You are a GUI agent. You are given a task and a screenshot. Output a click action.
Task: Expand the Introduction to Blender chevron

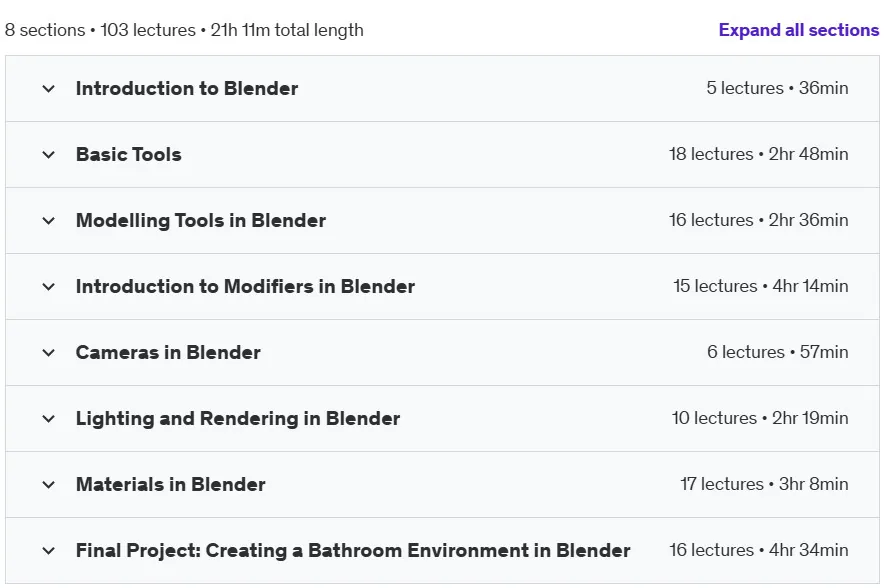(x=48, y=89)
